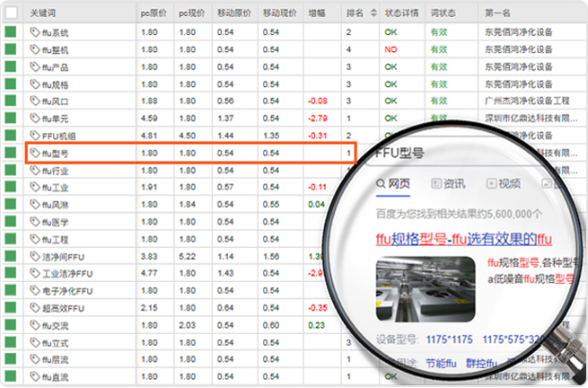Toggle the select-all checkbox in table header
The image size is (588, 388).
pos(11,14)
